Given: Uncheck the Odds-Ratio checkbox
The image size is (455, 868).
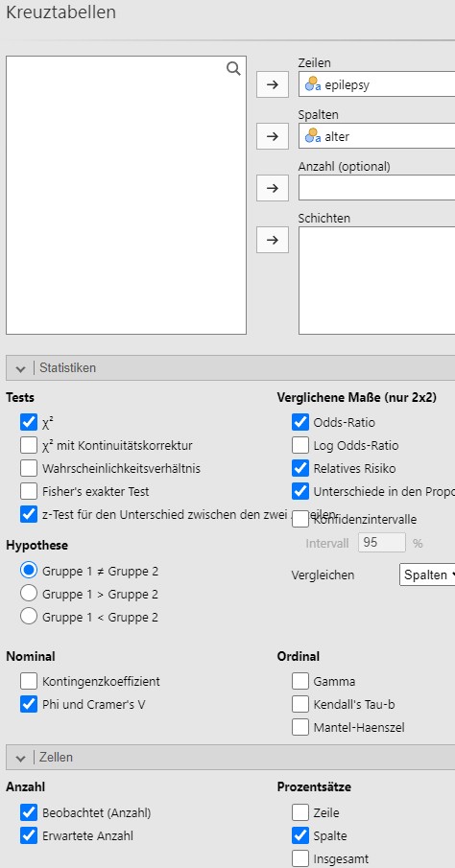Looking at the screenshot, I should coord(300,422).
